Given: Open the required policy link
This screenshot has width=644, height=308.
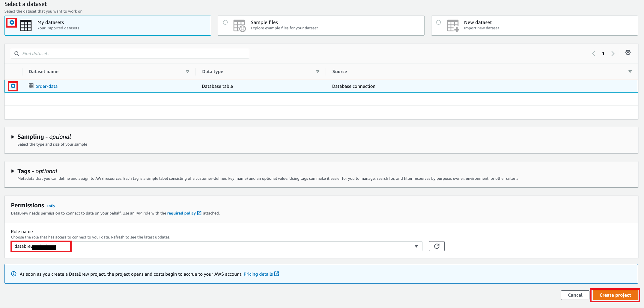Looking at the screenshot, I should 181,213.
